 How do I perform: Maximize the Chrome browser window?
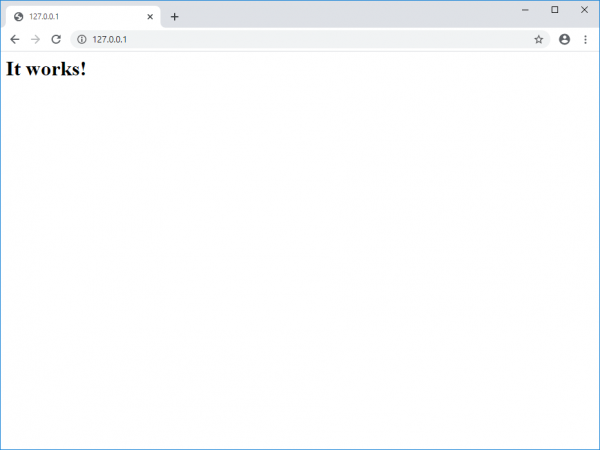pos(554,9)
